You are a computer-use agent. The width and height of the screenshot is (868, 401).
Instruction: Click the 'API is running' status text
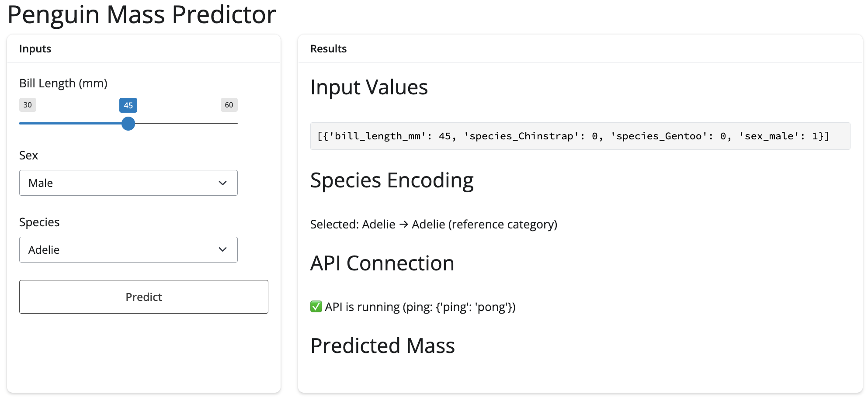(420, 307)
